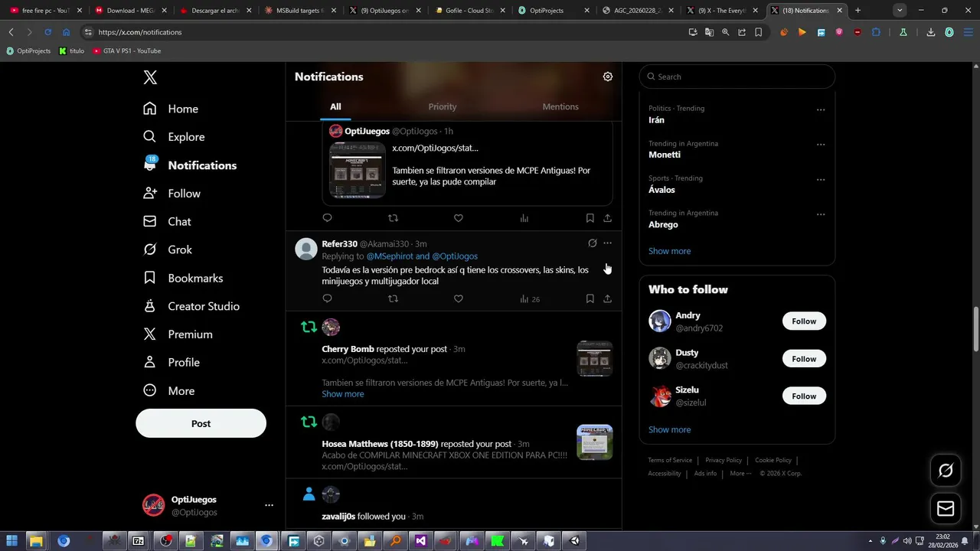Open the Privacy Policy link
This screenshot has height=551, width=980.
click(724, 460)
